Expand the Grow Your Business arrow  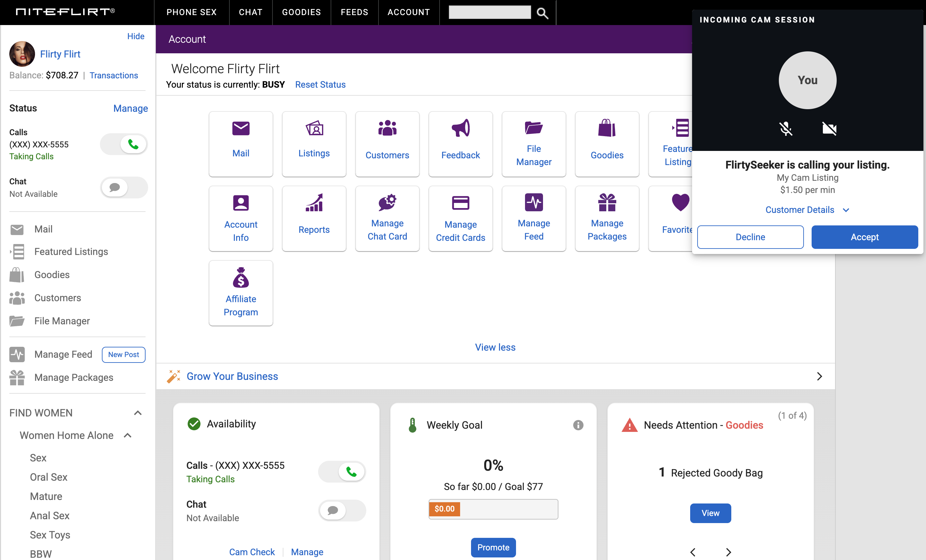pos(819,376)
